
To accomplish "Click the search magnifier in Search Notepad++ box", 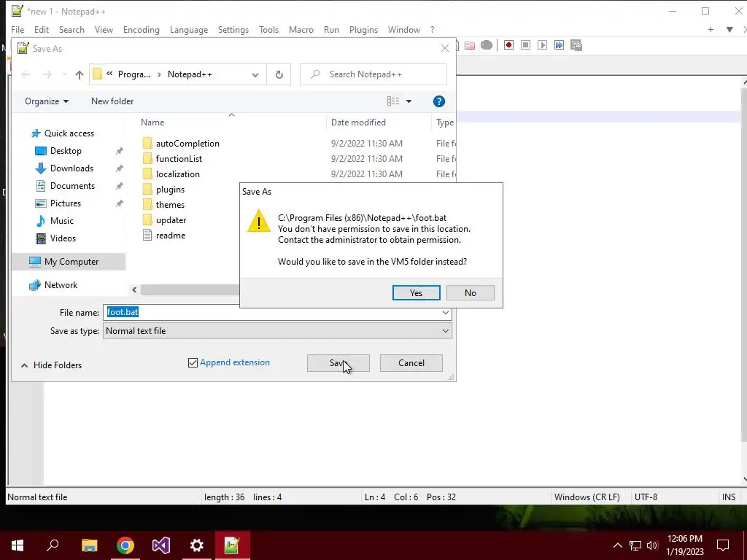I will (x=315, y=74).
